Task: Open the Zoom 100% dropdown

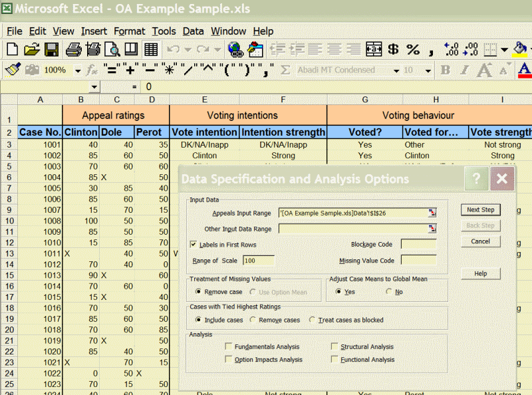Action: [x=78, y=70]
